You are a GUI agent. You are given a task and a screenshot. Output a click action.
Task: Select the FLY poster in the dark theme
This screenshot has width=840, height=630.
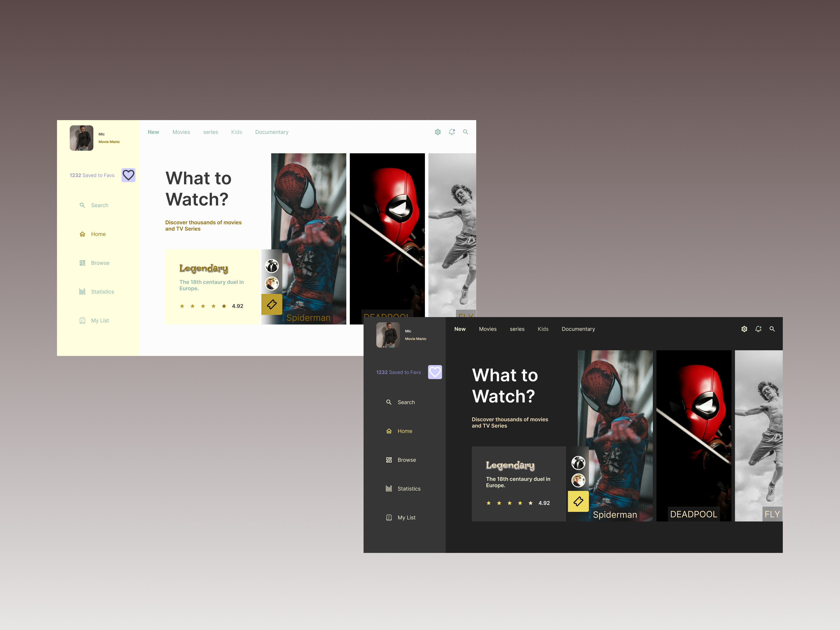pyautogui.click(x=758, y=436)
